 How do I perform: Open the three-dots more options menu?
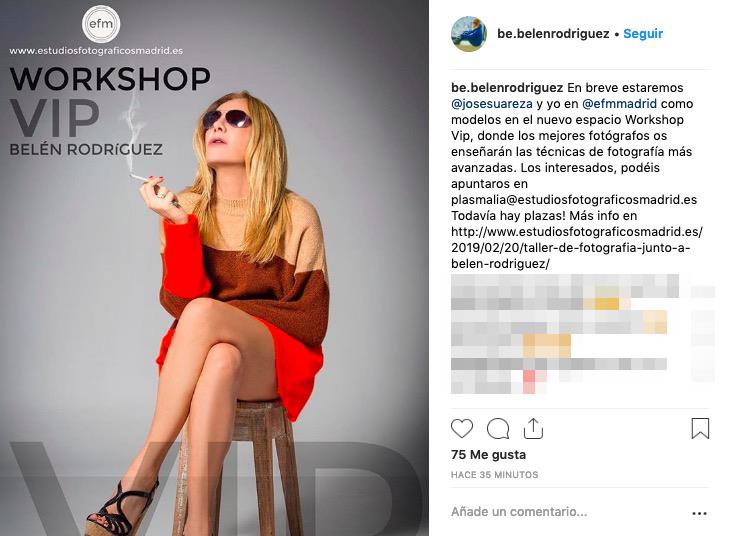[699, 513]
